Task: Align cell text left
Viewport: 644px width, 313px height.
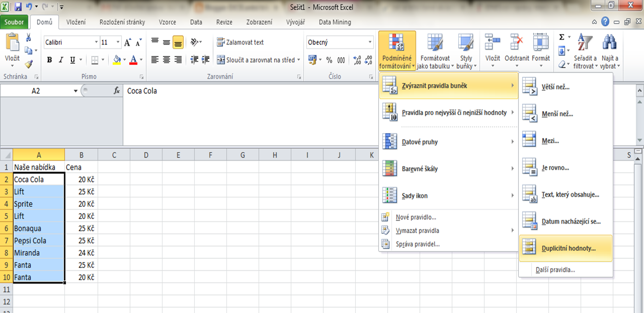Action: click(x=155, y=60)
